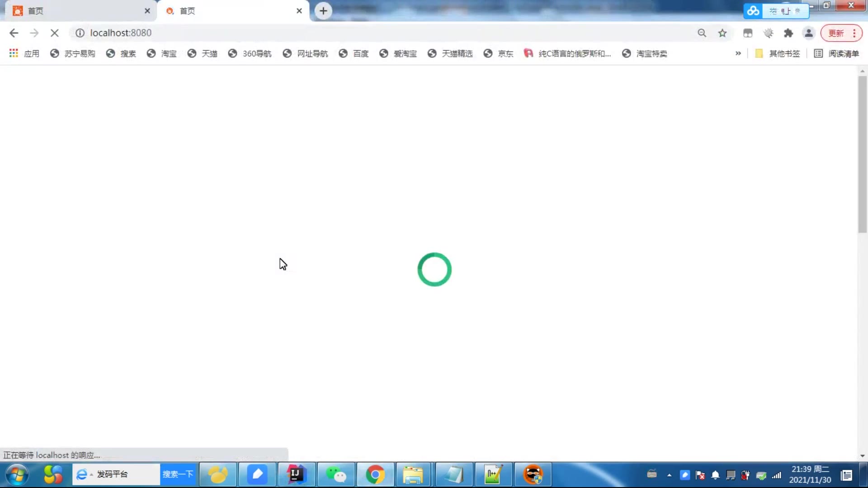Screen dimensions: 868x488
Task: Switch to the first 首页 tab
Action: coord(77,11)
